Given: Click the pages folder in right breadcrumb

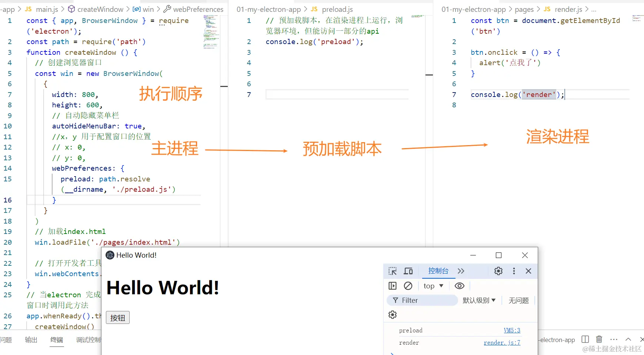Looking at the screenshot, I should coord(524,9).
